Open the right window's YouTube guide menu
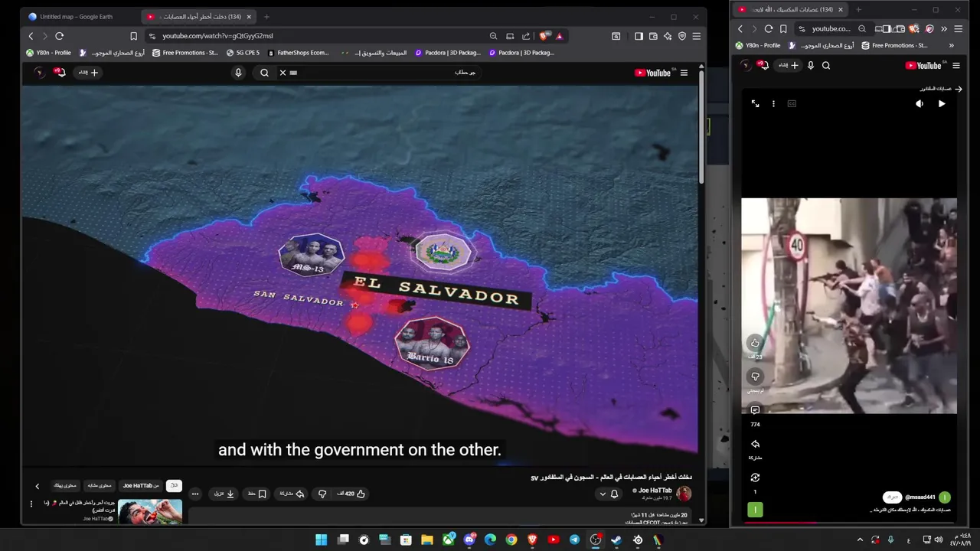 (956, 66)
